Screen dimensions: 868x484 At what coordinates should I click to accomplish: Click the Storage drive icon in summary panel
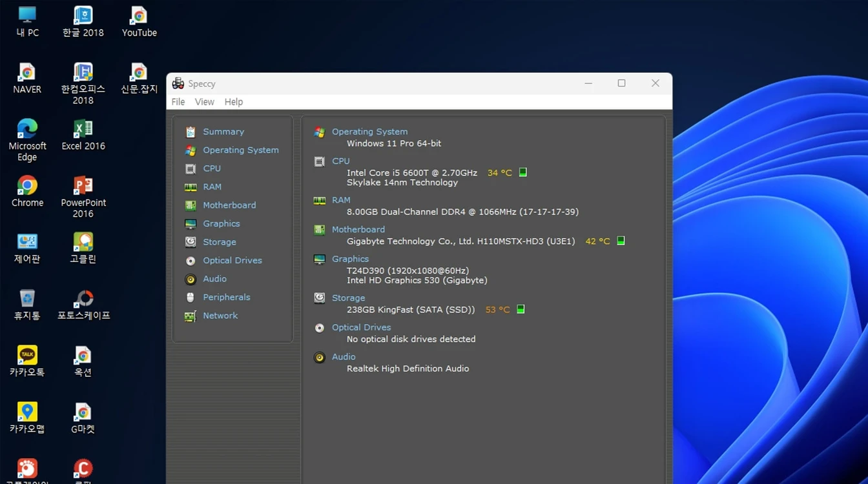click(x=319, y=298)
